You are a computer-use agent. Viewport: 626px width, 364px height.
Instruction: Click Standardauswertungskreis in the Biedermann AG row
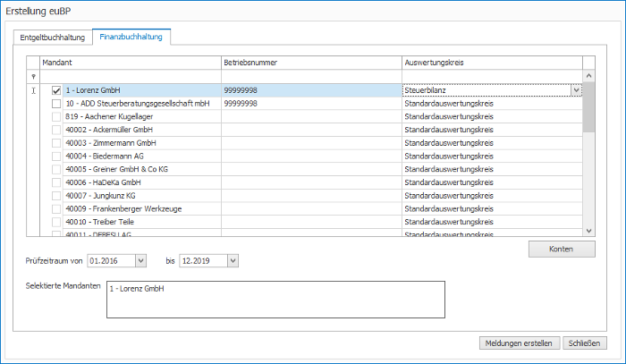(449, 157)
